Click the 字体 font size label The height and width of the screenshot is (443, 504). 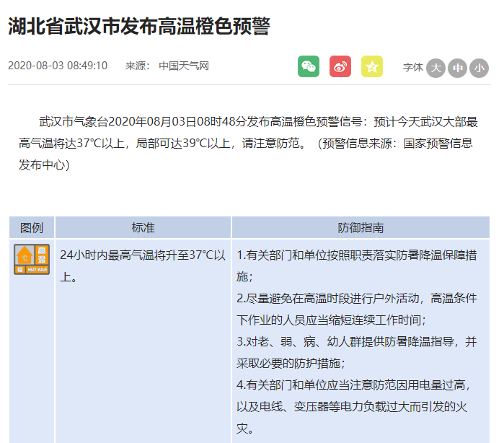(x=413, y=67)
